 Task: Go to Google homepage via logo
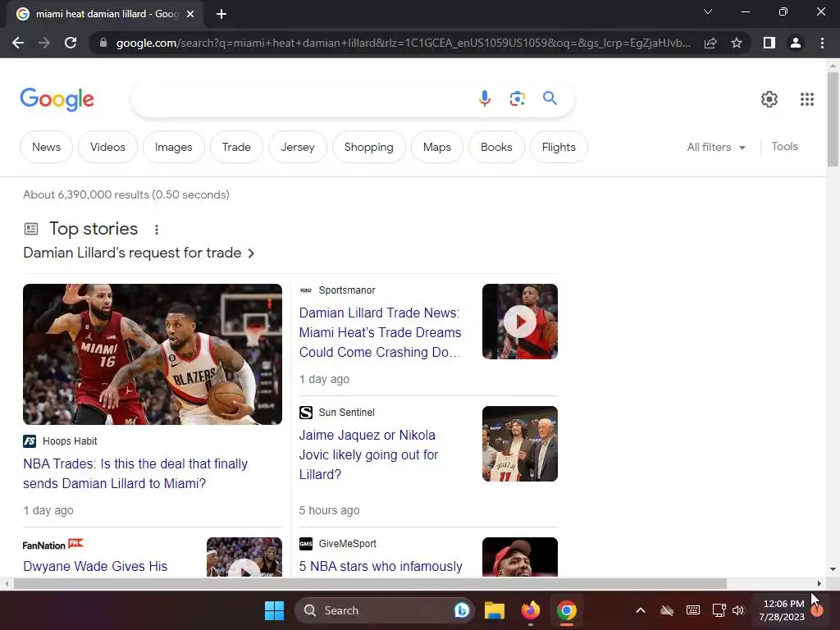click(x=57, y=99)
